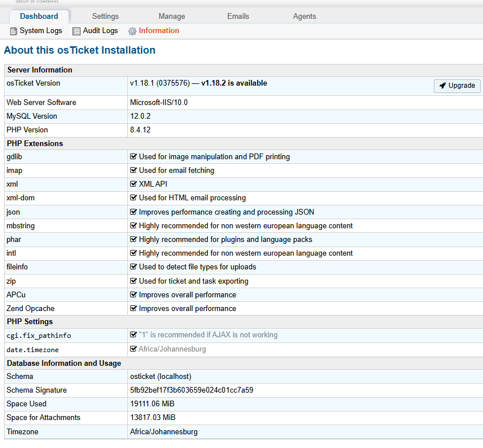
Task: Select the Agents tab
Action: click(304, 17)
